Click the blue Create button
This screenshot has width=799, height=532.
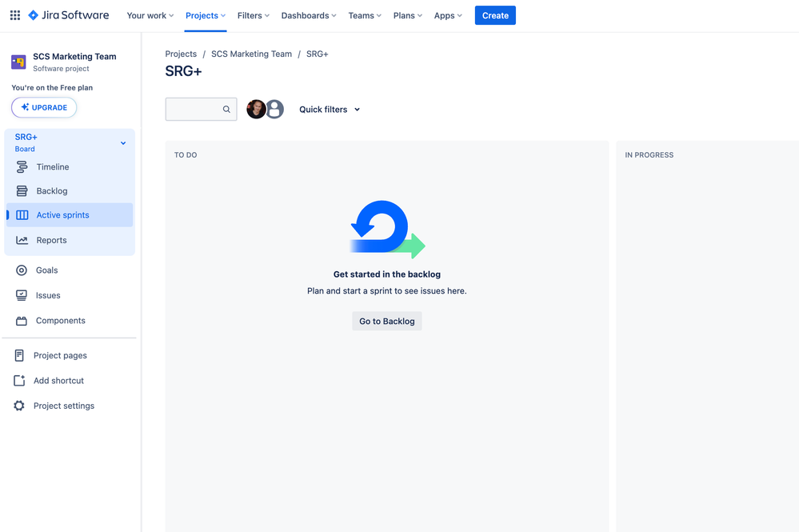coord(495,15)
